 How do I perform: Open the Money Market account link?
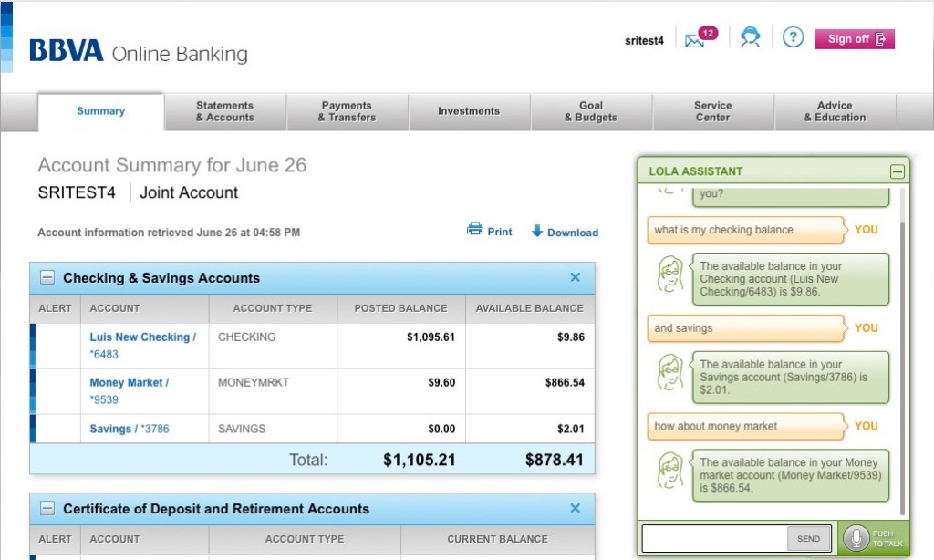[x=129, y=383]
